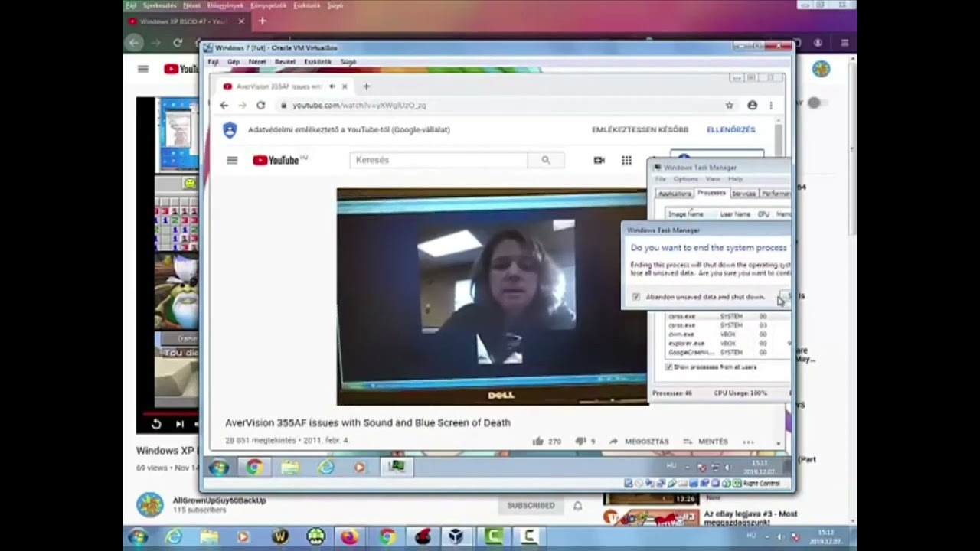Screen dimensions: 980x551
Task: Open a new tab in the VM's Chrome
Action: point(366,86)
